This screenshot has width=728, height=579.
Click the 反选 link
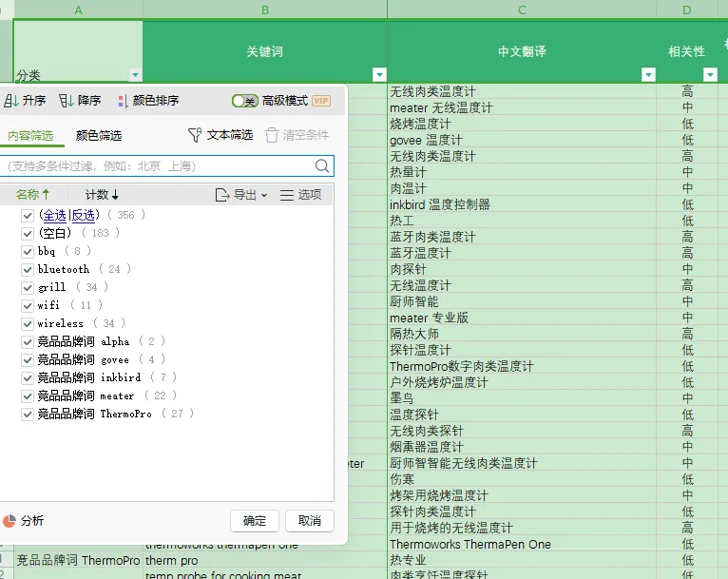[84, 215]
